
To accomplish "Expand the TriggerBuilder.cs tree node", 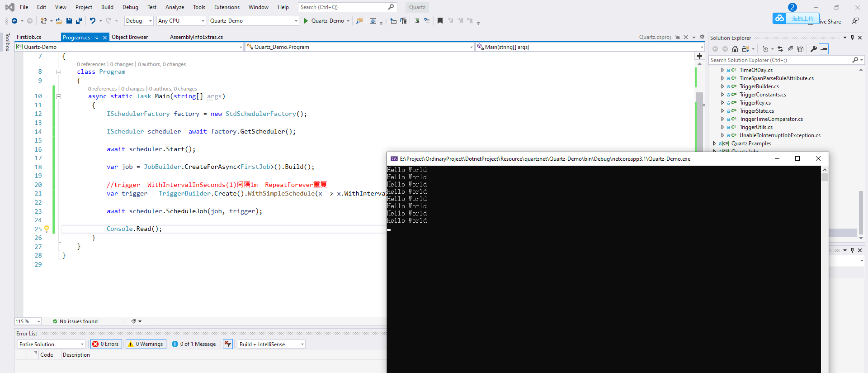I will 722,86.
